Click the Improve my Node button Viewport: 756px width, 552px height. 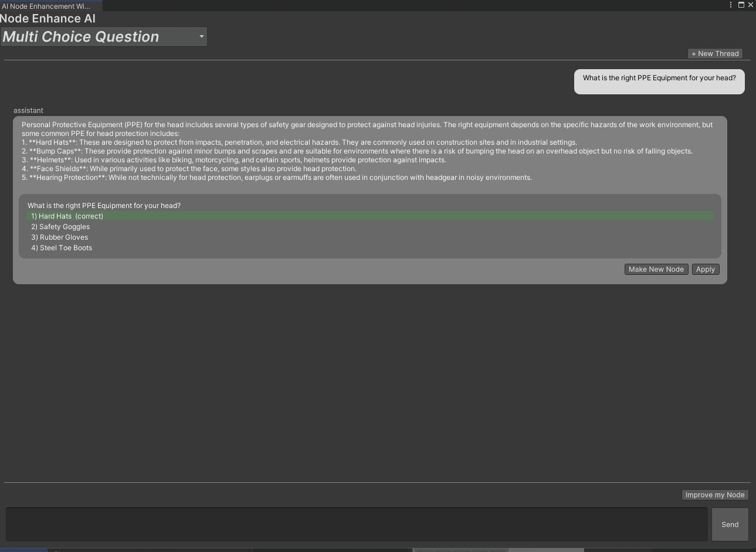(715, 495)
